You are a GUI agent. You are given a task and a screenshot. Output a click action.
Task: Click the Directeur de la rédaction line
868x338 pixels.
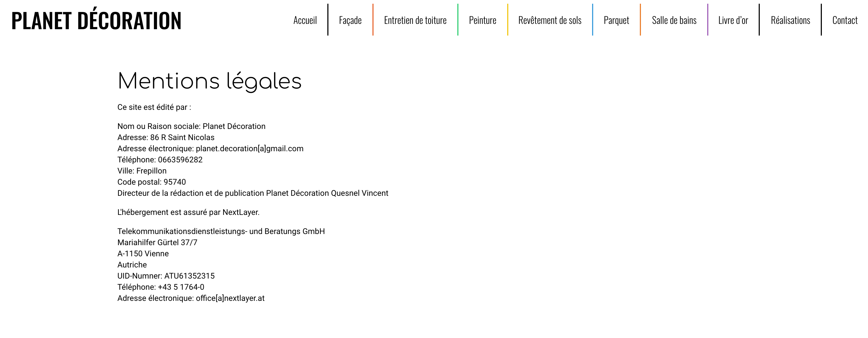point(253,193)
